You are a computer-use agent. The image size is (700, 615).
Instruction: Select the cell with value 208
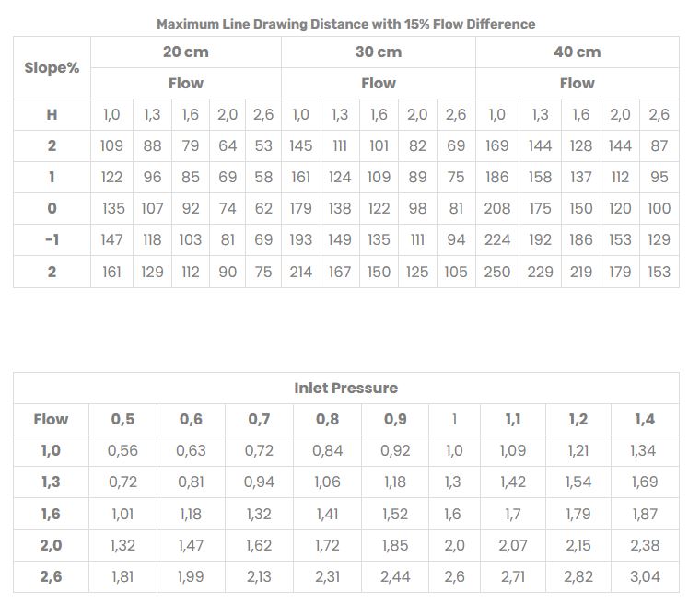point(497,209)
